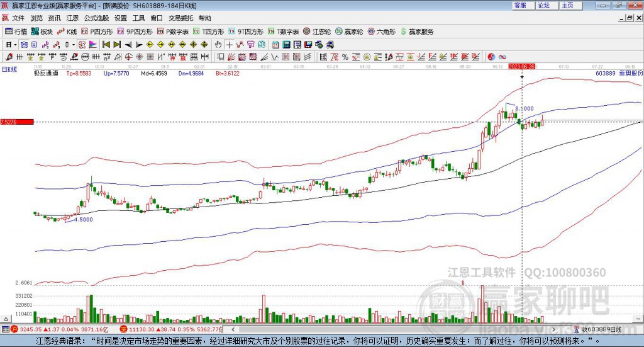Click the 收603889日线 status entry

pos(598,329)
